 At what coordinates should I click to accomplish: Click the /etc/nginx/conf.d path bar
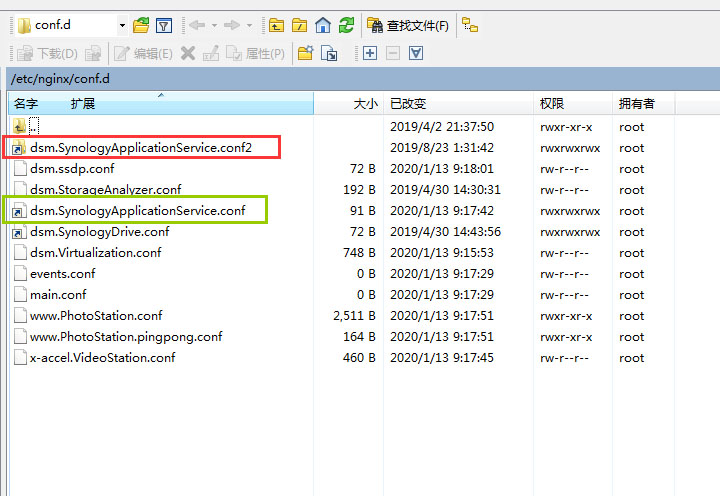point(363,79)
